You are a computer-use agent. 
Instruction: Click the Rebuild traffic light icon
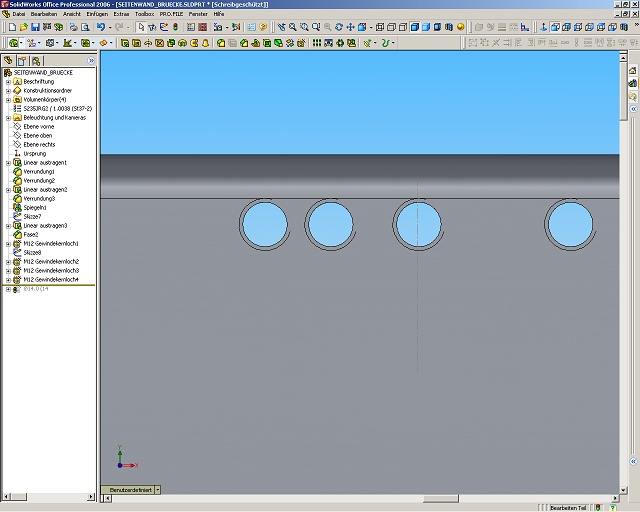(x=176, y=27)
